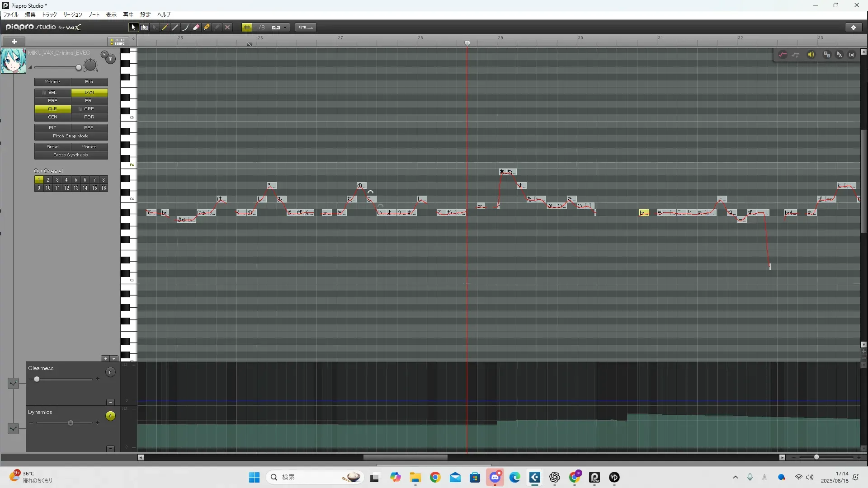
Task: Toggle the grid snap button
Action: coord(247,28)
